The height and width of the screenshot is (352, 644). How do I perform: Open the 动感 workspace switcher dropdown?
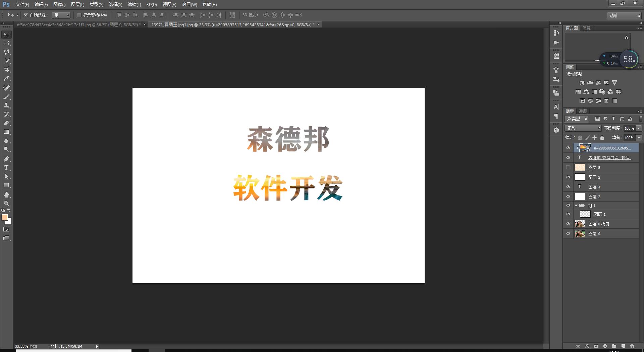click(x=624, y=15)
